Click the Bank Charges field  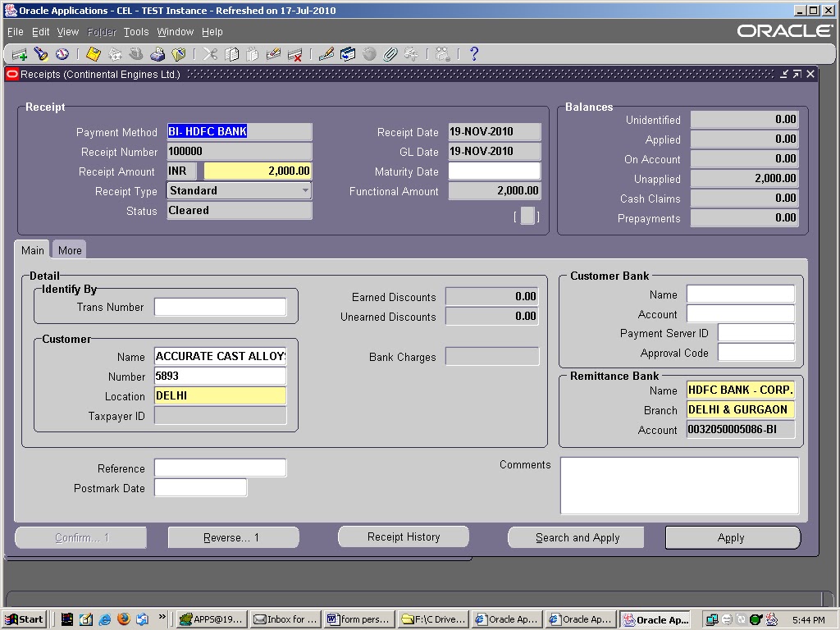point(492,357)
